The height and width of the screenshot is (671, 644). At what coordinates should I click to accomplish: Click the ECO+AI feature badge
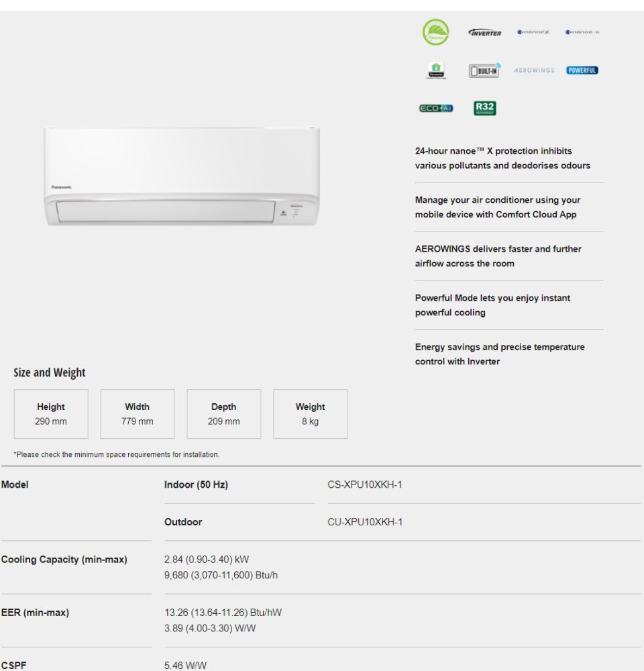(436, 108)
